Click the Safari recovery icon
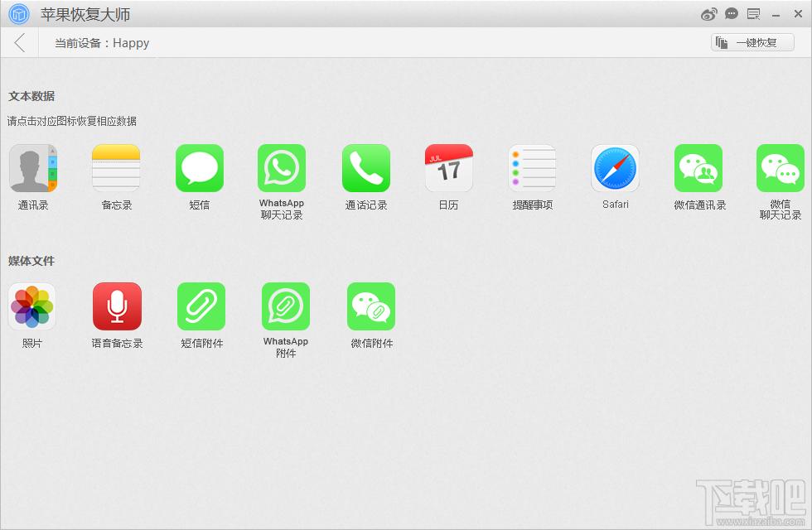The image size is (812, 530). click(x=615, y=168)
